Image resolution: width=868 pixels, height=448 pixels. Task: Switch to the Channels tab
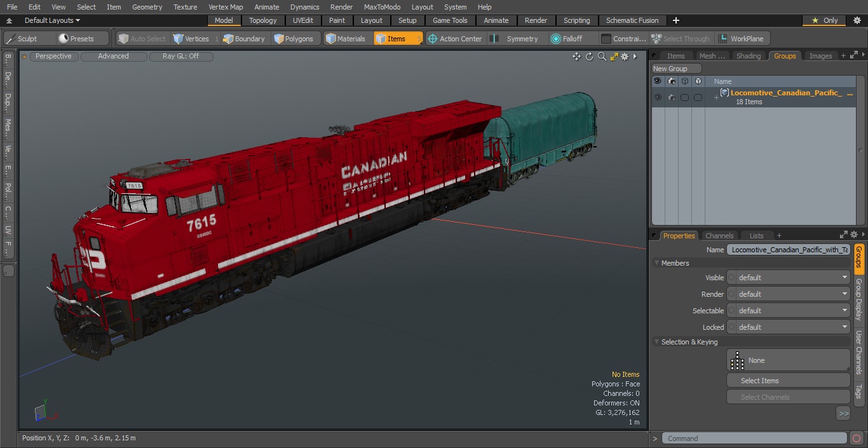click(x=719, y=236)
